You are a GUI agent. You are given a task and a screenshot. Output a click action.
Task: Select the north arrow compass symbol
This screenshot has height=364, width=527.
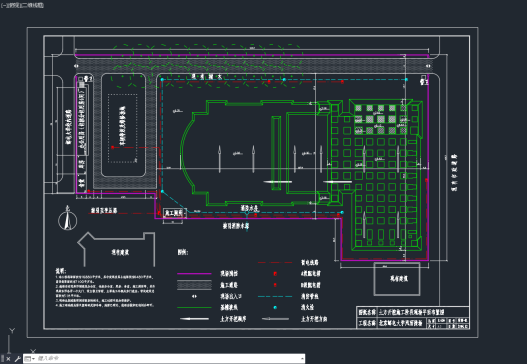point(68,218)
